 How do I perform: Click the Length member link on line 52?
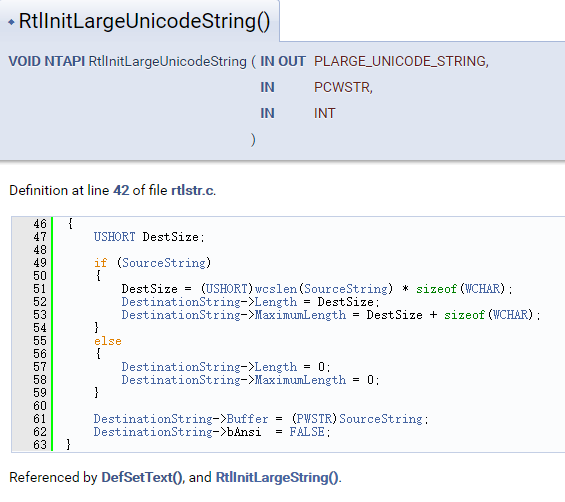tap(276, 302)
